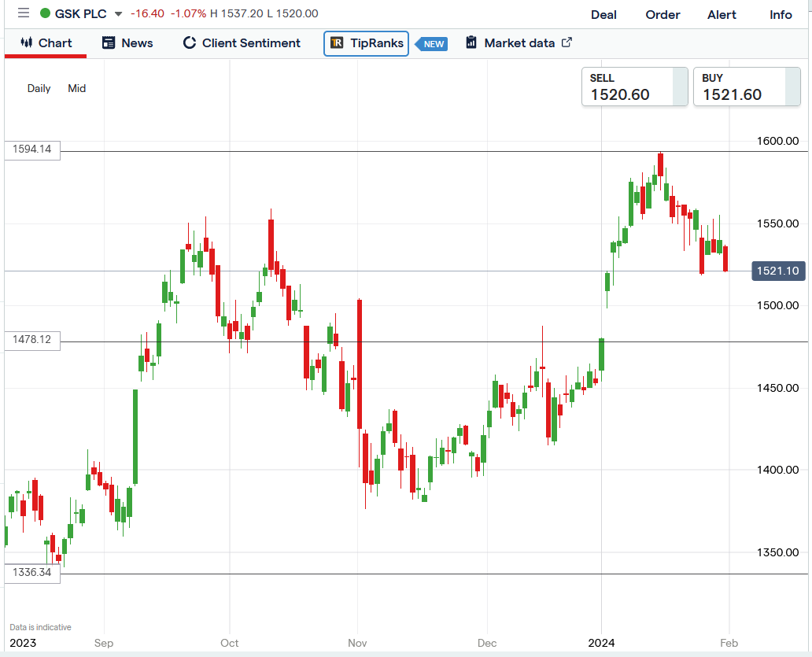This screenshot has width=812, height=657.
Task: Click the Feb date axis label
Action: point(729,643)
